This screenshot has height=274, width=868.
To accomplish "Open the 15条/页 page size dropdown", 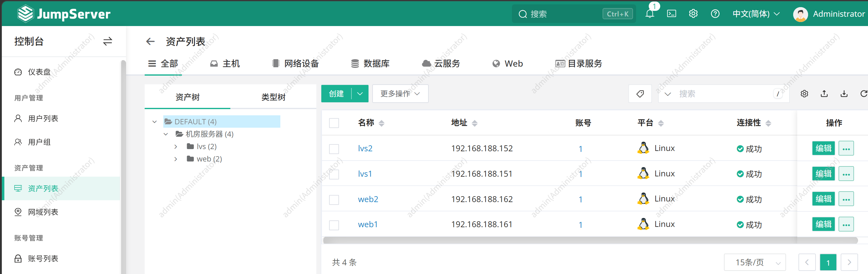I will coord(755,262).
